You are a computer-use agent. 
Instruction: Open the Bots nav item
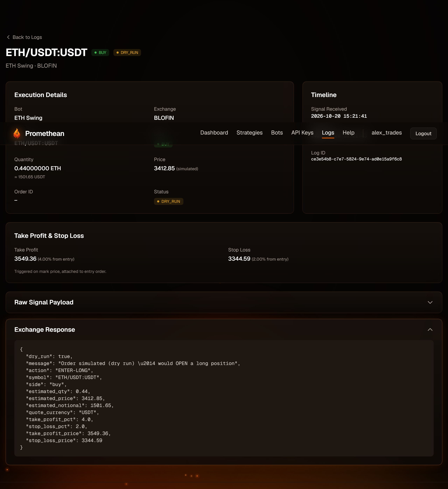coord(277,133)
